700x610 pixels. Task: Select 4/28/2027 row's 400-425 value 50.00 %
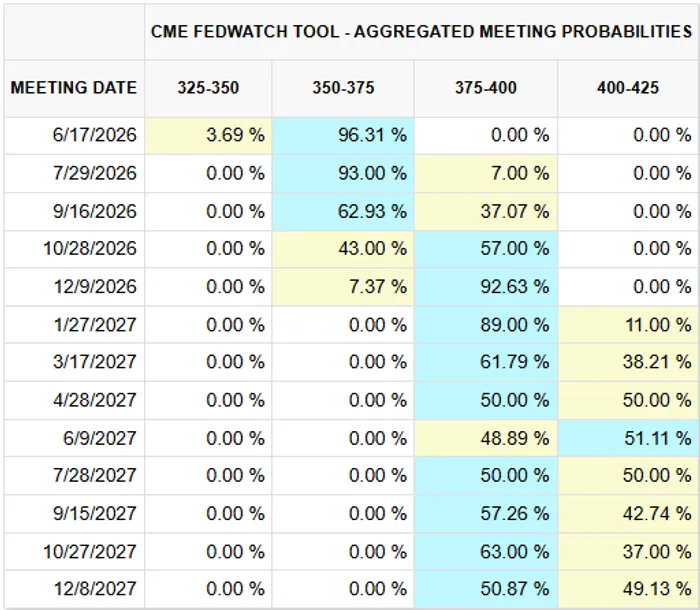click(629, 400)
